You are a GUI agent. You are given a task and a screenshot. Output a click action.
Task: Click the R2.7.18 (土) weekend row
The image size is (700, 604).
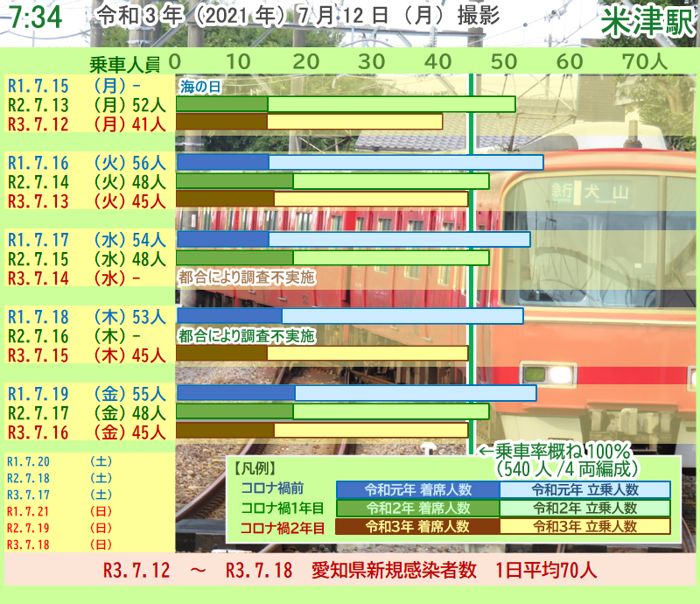(x=59, y=478)
